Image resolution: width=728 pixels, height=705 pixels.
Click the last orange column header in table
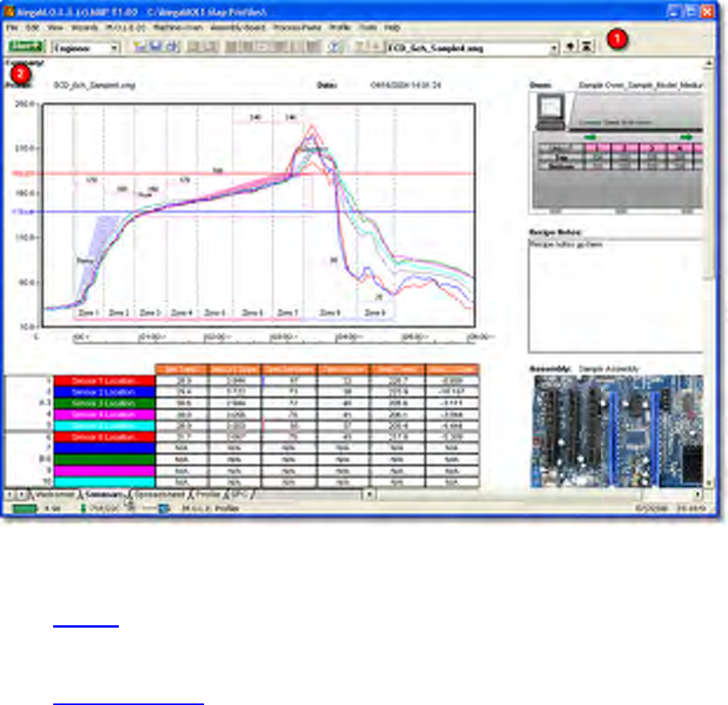point(452,370)
